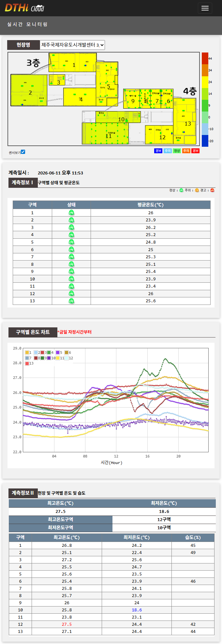Click the red warning legend icon
Image resolution: width=222 pixels, height=644 pixels.
click(212, 190)
